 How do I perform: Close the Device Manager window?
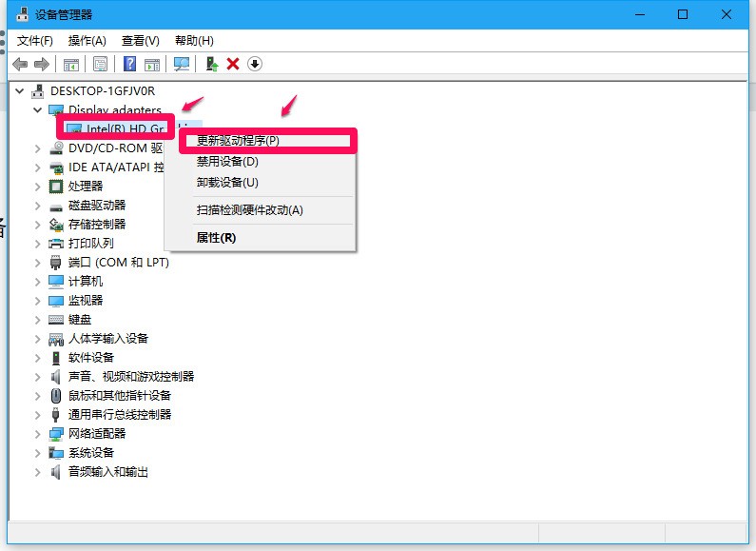(x=727, y=14)
